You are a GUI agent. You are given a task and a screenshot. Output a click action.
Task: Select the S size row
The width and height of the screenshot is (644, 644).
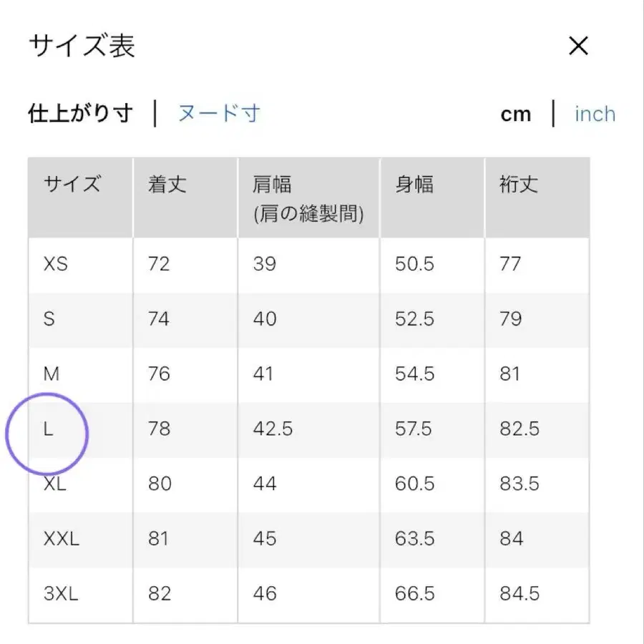pyautogui.click(x=49, y=319)
